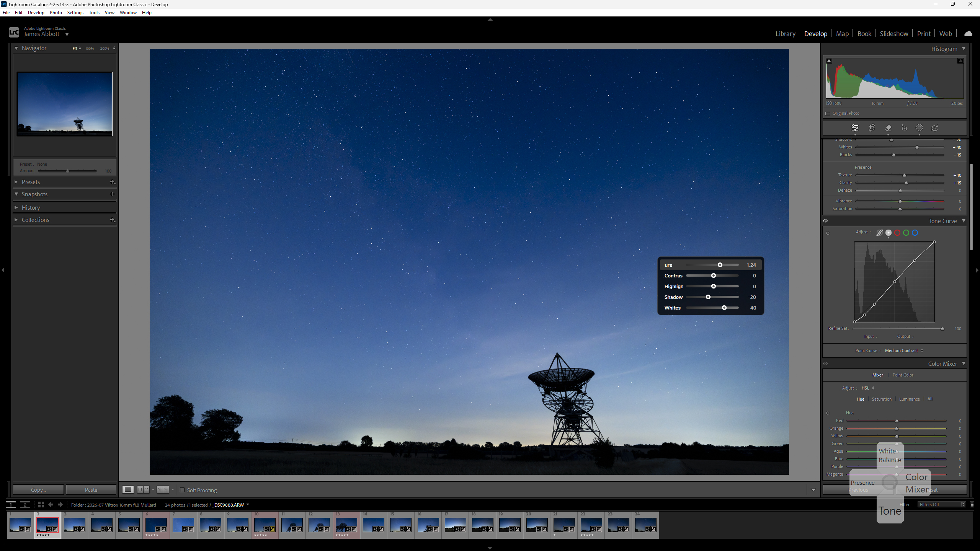
Task: Open Grid view from filmstrip bar
Action: (x=41, y=505)
